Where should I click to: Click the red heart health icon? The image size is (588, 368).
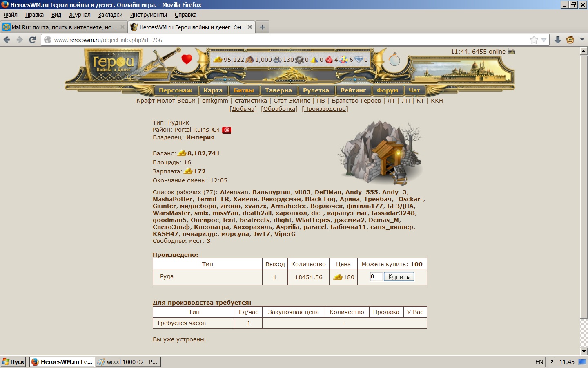tap(187, 59)
